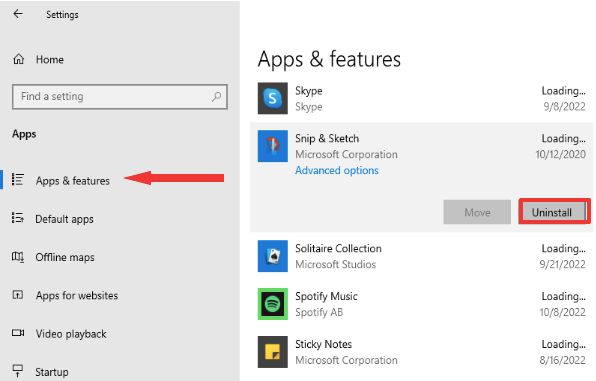Select the Solitaire Collection app name
The image size is (596, 381).
tap(338, 248)
